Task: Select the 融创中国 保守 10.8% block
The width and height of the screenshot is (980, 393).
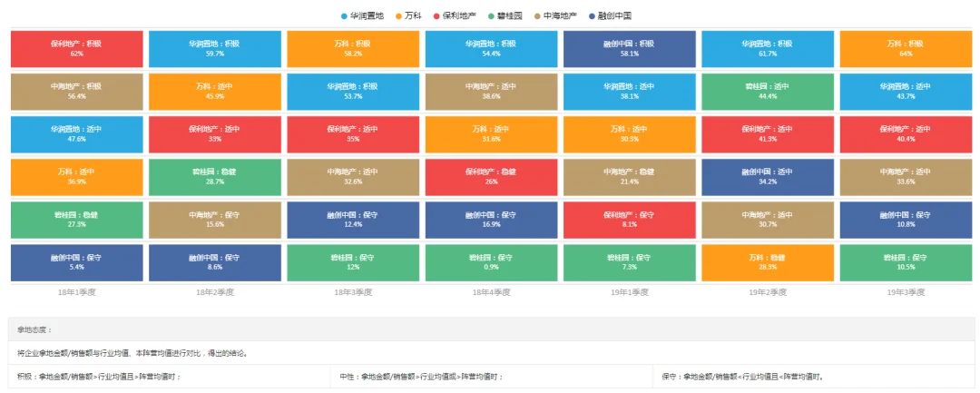Action: [x=906, y=220]
